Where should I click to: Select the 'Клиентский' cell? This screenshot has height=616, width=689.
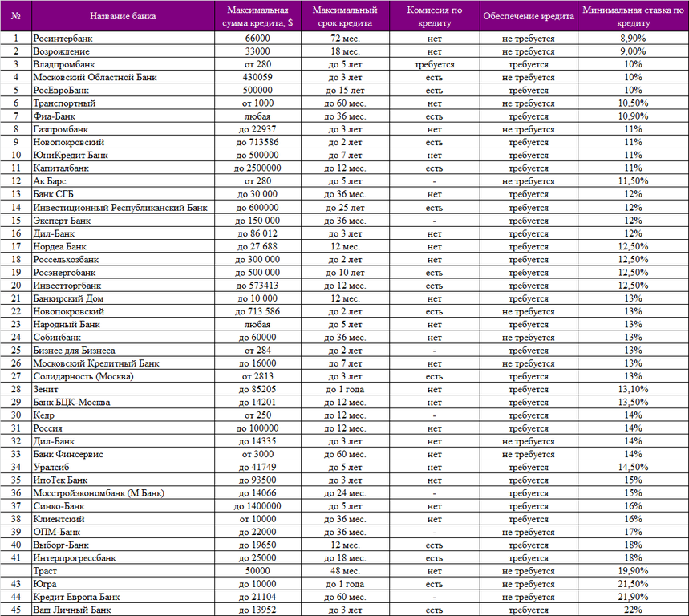coord(123,519)
